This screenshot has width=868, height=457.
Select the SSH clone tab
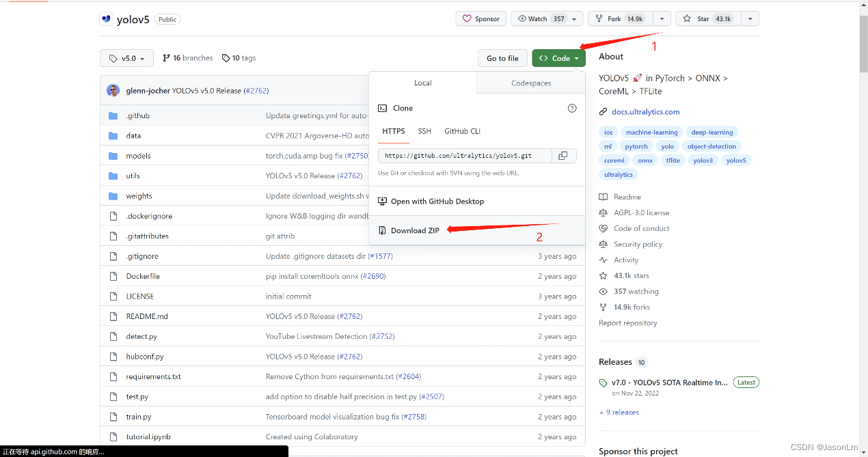pos(424,131)
